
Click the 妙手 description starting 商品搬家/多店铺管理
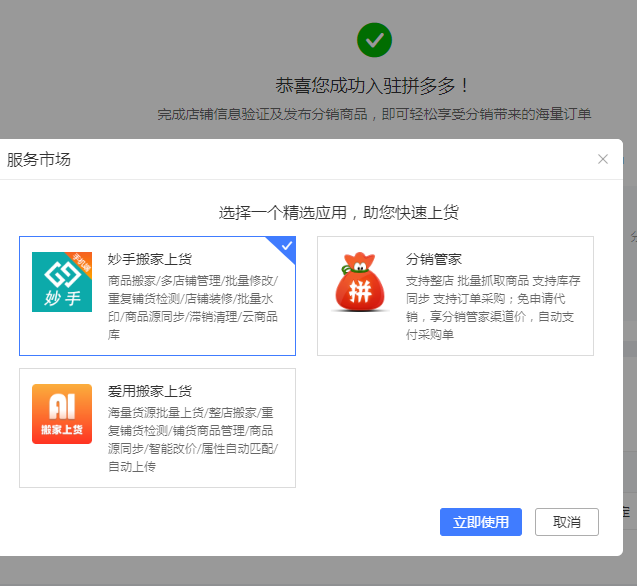[x=193, y=308]
